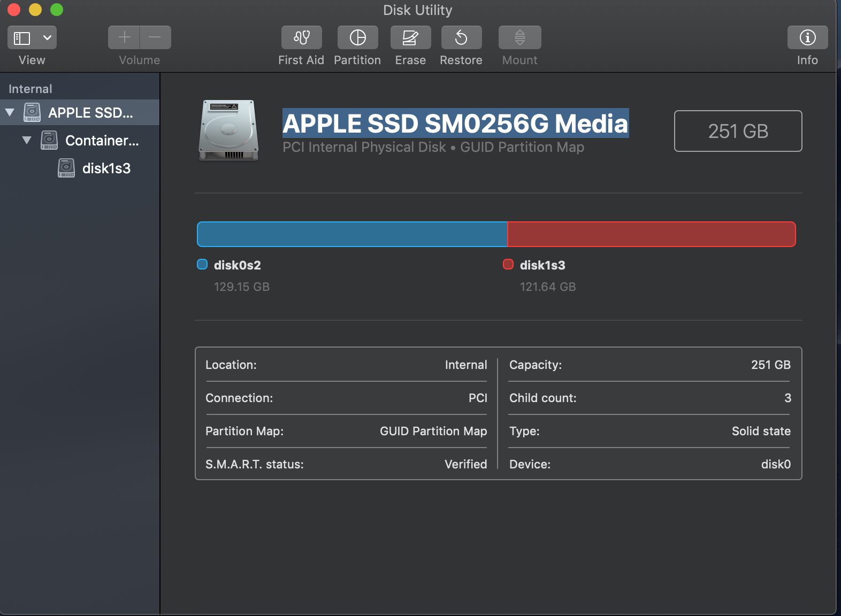The image size is (841, 616).
Task: Collapse the APPLE SSD disclosure triangle
Action: point(10,112)
